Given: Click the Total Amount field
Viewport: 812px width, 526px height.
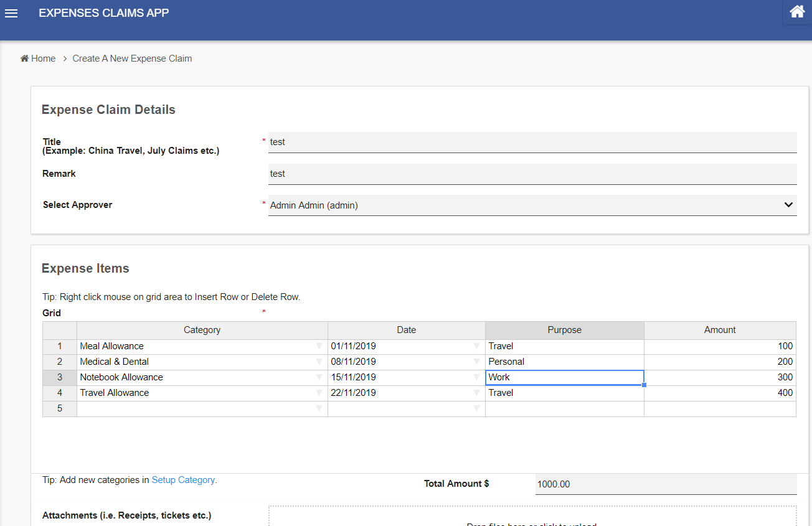Looking at the screenshot, I should point(665,484).
